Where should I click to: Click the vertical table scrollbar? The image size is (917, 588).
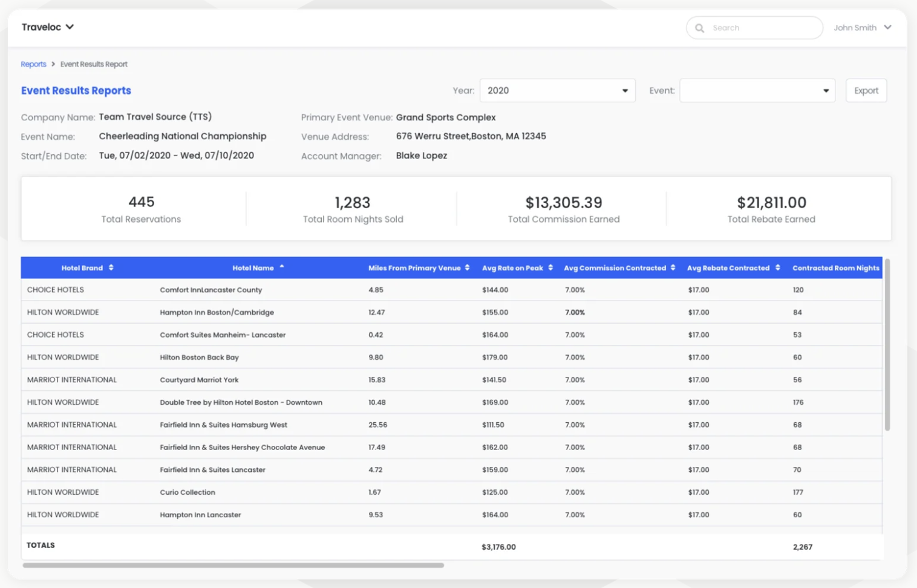pos(887,345)
